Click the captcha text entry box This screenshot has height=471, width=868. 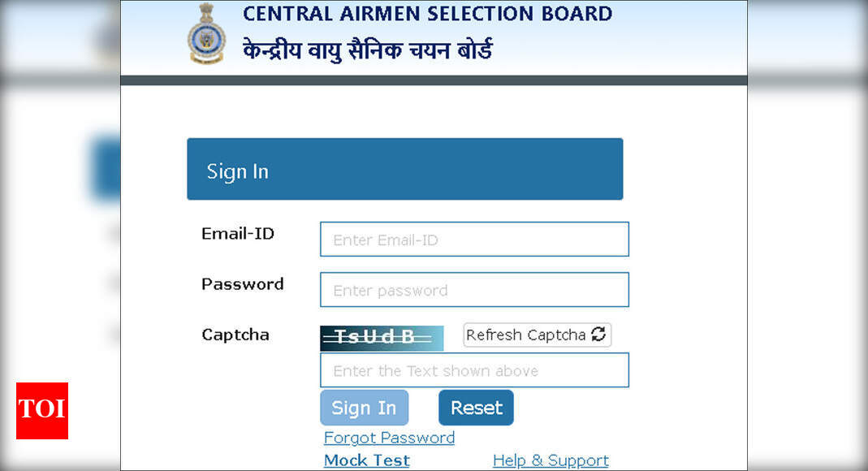click(474, 369)
